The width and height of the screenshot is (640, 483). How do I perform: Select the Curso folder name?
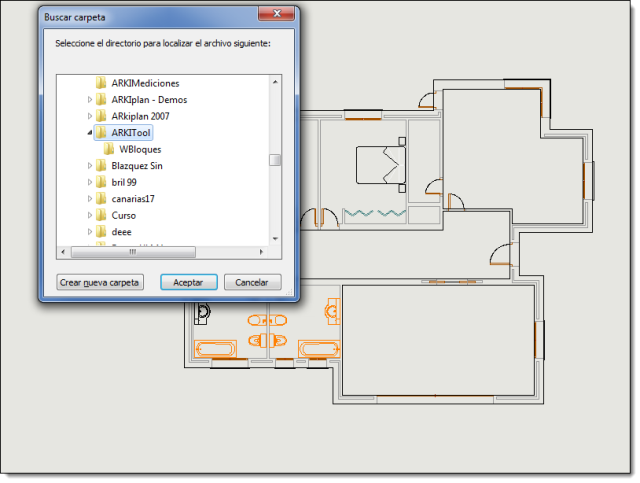point(124,216)
